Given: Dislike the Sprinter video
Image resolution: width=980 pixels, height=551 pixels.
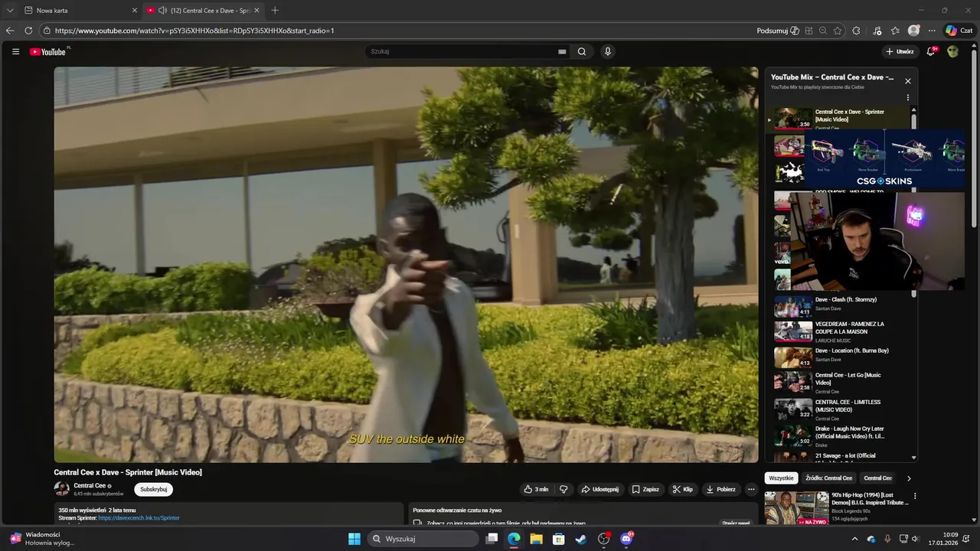Looking at the screenshot, I should point(563,489).
